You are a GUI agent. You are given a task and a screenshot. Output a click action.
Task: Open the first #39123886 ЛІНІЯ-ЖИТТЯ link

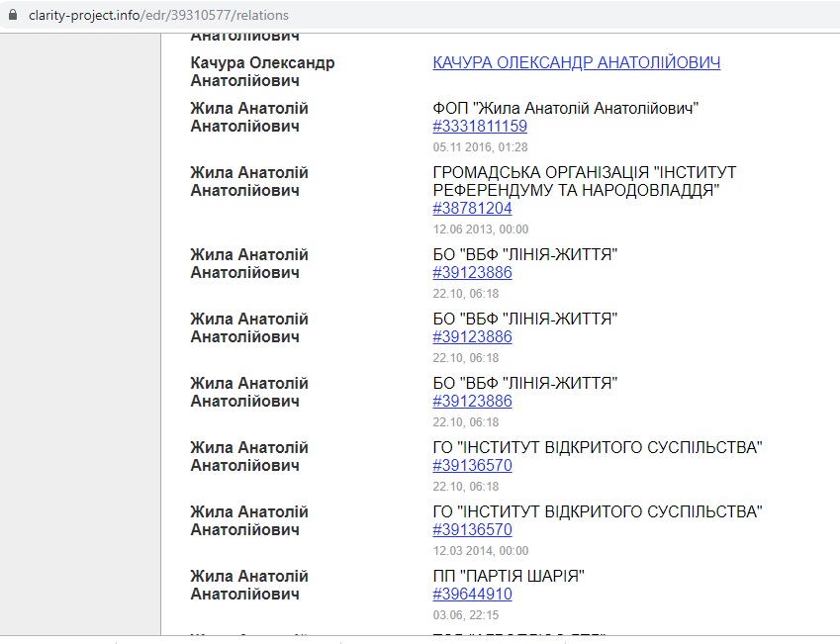[472, 273]
